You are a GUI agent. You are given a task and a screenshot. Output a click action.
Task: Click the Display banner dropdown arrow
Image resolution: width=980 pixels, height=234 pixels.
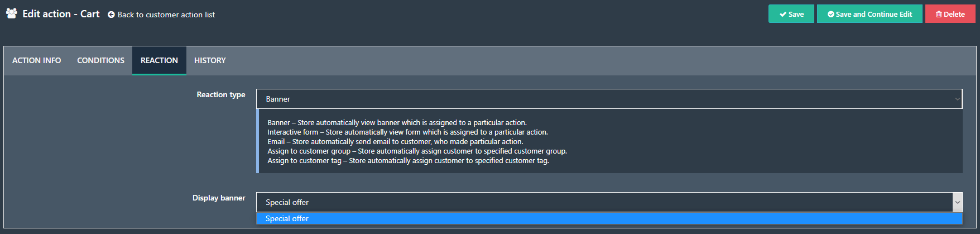point(958,202)
